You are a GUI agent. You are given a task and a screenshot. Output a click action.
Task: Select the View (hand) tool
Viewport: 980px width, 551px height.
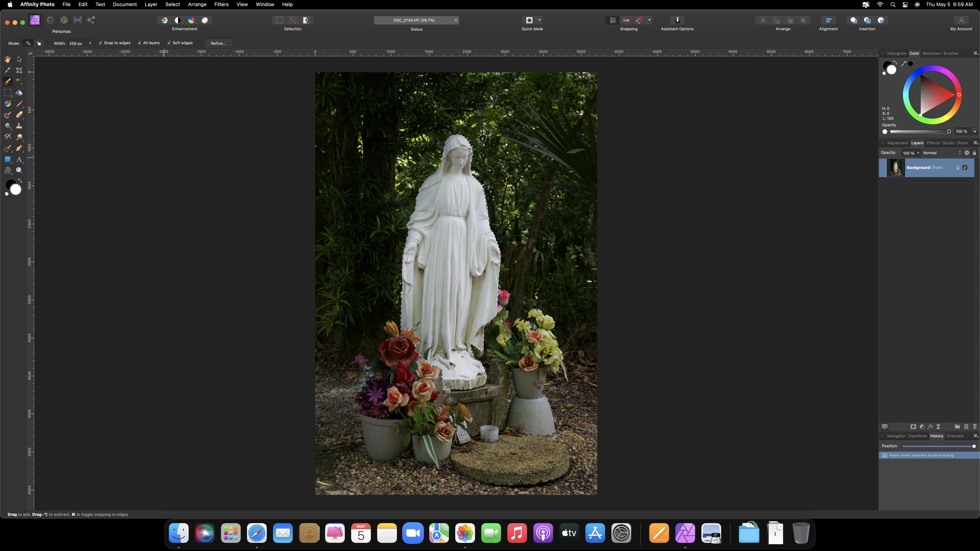(8, 59)
